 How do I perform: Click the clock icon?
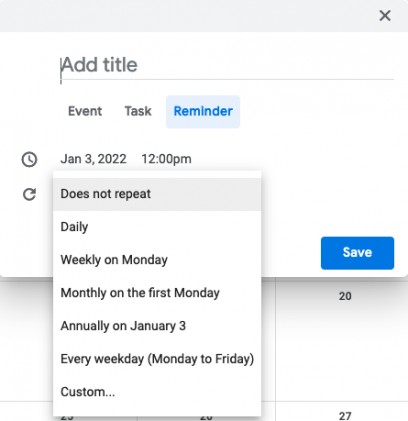coord(29,159)
